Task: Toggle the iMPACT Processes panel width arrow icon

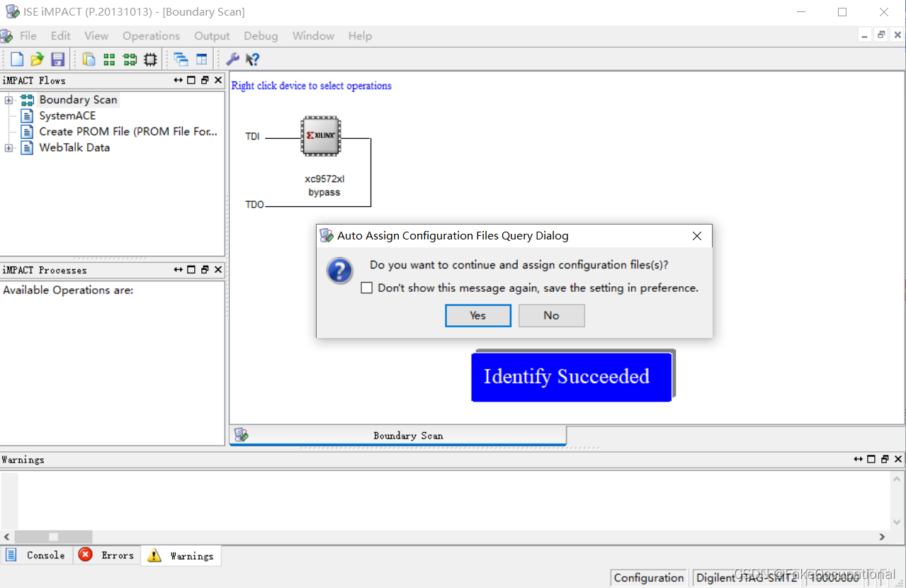Action: click(179, 270)
